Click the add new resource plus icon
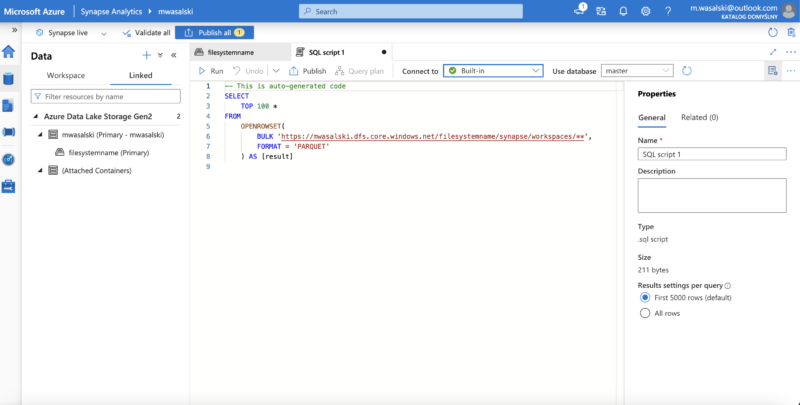Screen dimensions: 800x405 click(146, 56)
